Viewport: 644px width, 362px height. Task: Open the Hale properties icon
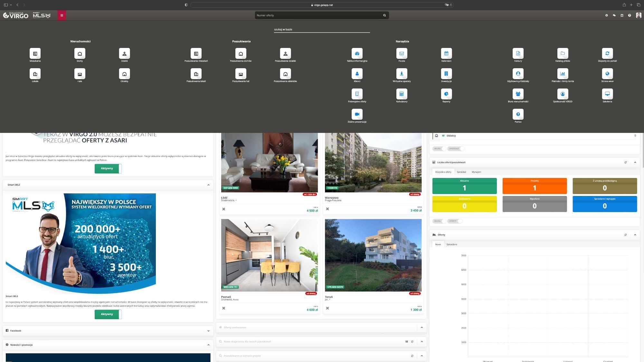point(80,74)
